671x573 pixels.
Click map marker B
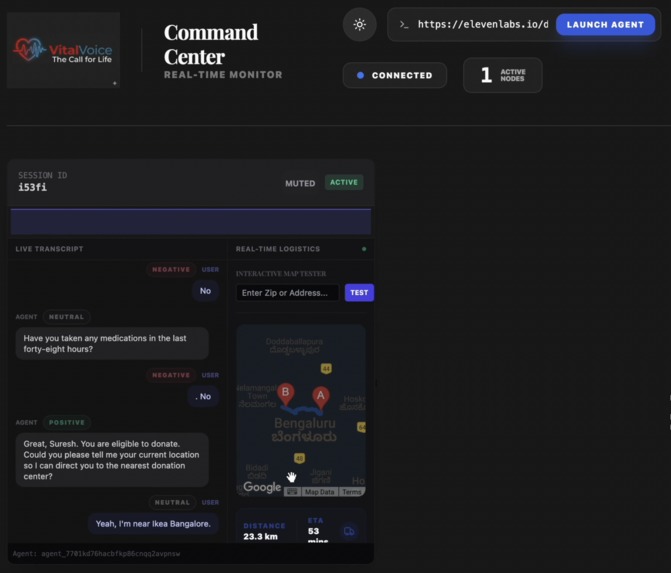point(285,394)
